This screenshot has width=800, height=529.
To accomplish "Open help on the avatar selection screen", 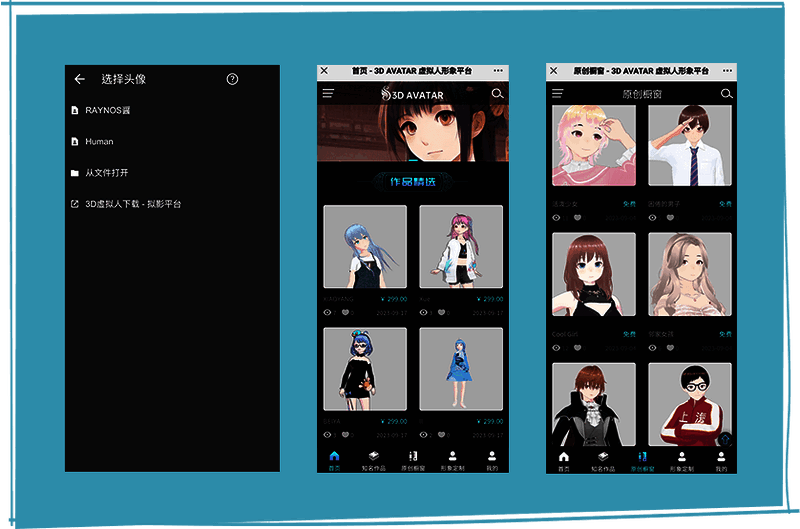I will (233, 79).
